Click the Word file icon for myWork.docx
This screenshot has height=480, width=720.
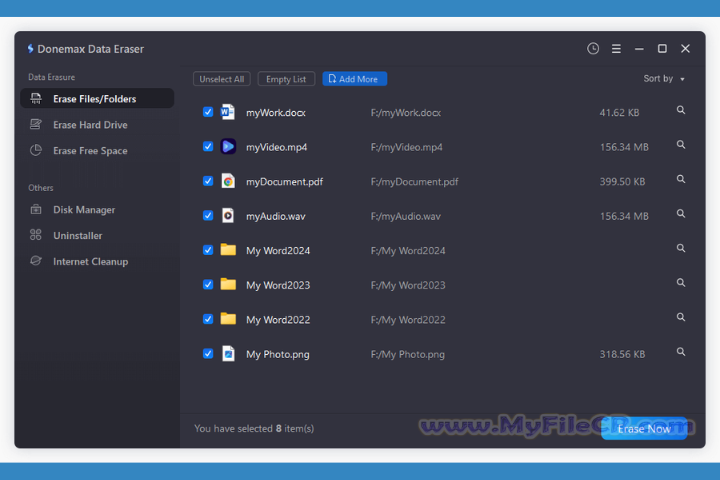[228, 112]
